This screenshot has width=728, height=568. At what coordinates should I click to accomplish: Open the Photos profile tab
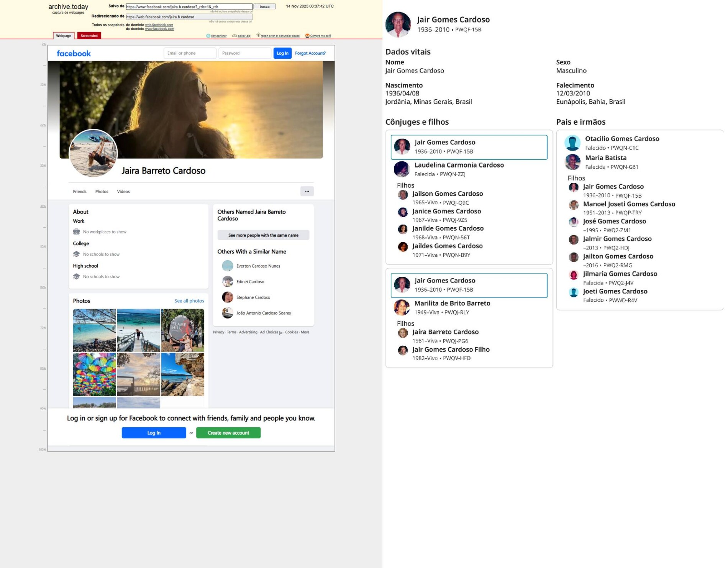(102, 192)
